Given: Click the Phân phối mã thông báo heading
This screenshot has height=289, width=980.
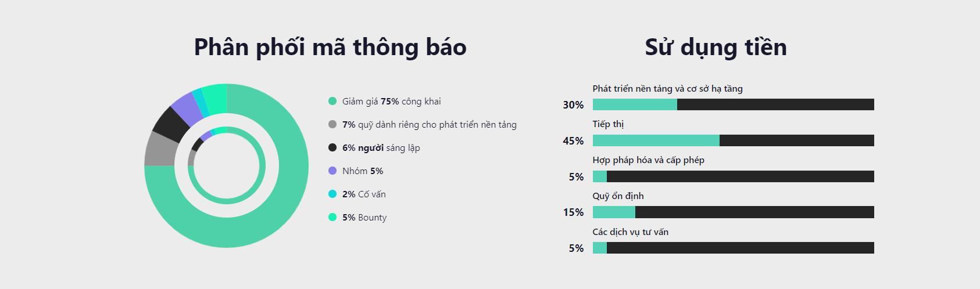Looking at the screenshot, I should coord(330,48).
